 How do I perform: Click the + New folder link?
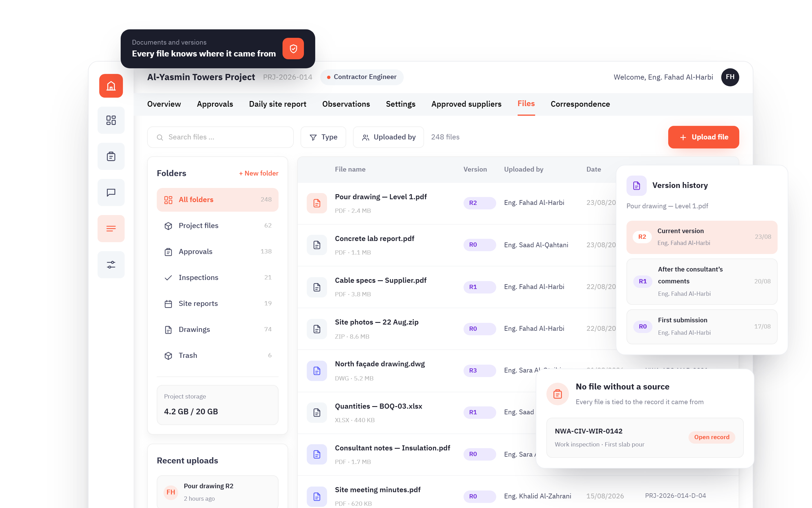tap(258, 173)
